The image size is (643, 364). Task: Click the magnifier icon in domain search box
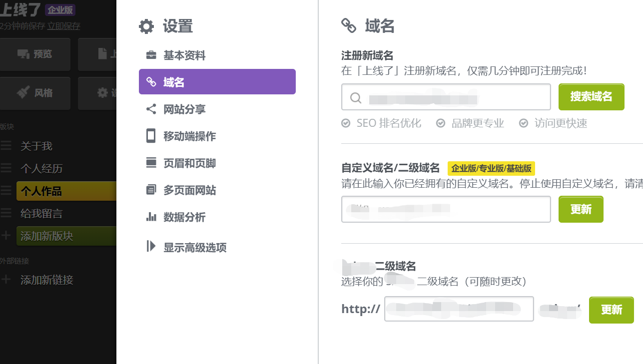[x=355, y=97]
